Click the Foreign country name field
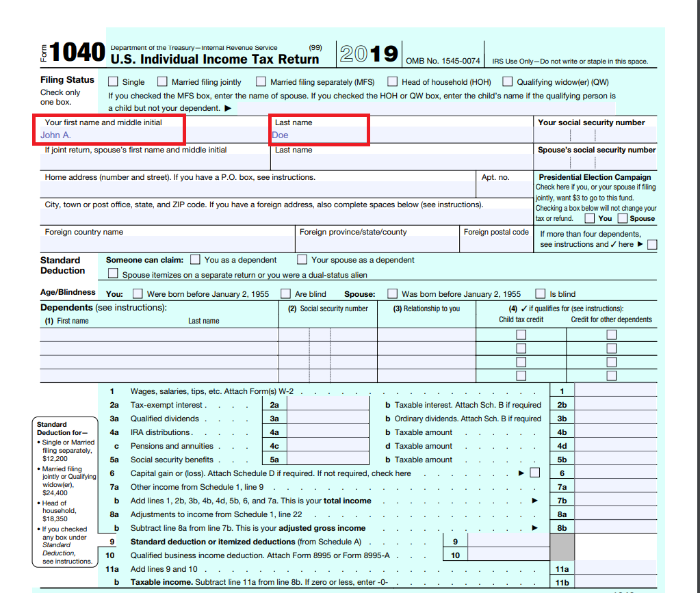This screenshot has width=700, height=593. point(167,244)
